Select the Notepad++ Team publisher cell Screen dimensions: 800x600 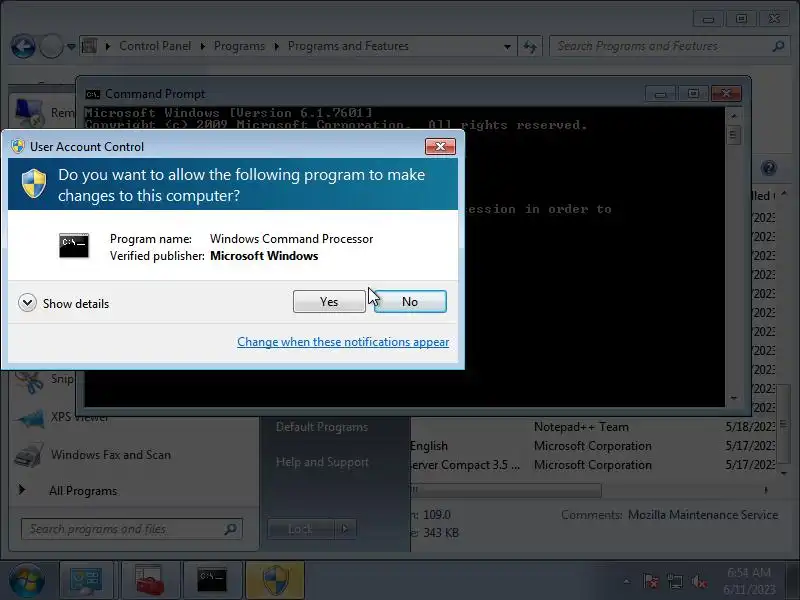pos(581,427)
